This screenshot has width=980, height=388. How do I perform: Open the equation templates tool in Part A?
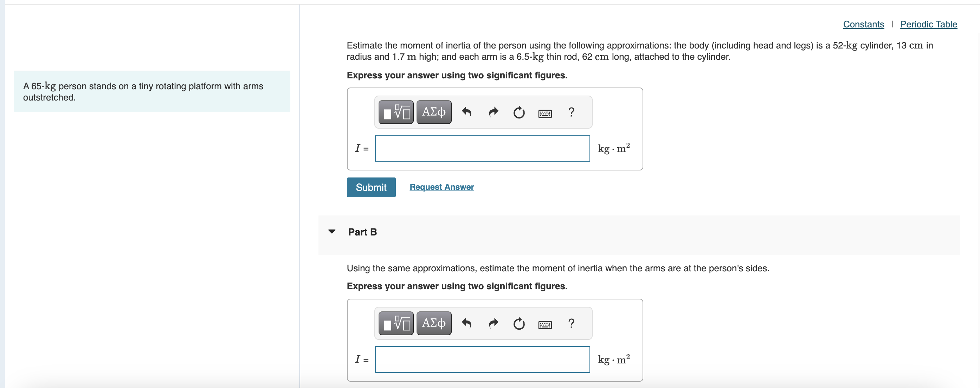(x=396, y=112)
